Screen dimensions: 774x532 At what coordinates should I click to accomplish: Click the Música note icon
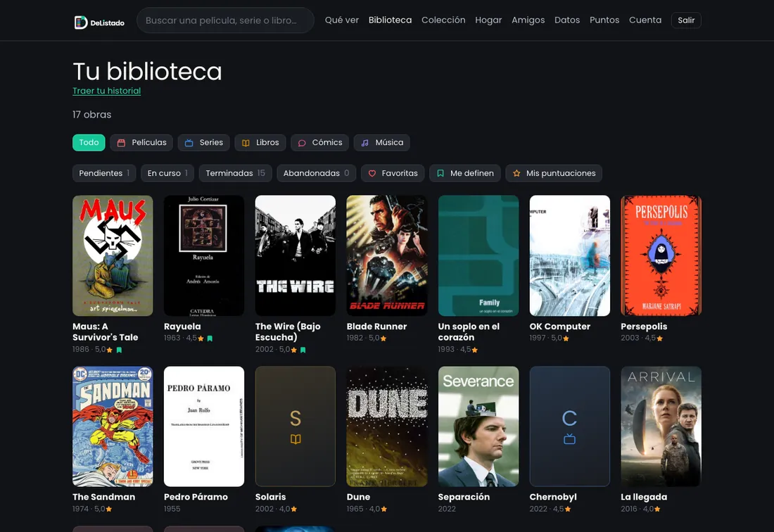coord(364,143)
